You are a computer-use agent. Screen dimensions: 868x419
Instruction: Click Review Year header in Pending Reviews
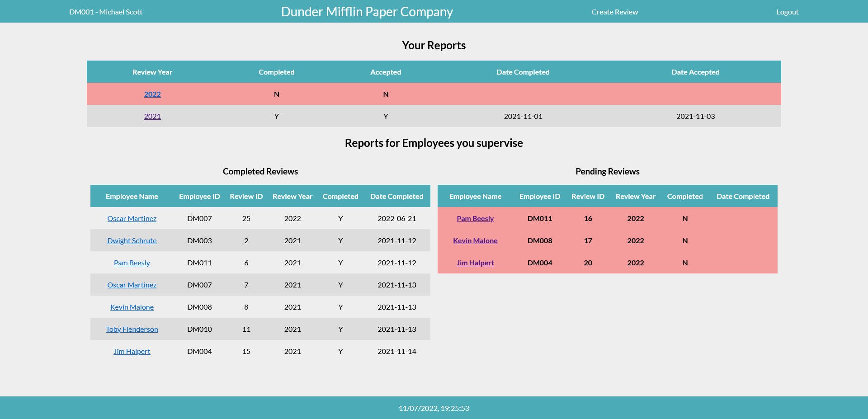(635, 196)
